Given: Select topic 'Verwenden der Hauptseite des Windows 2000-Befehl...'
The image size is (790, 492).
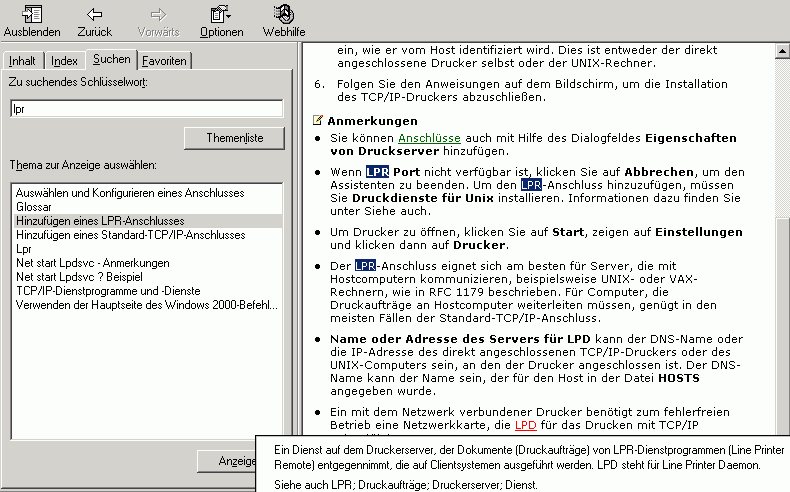Looking at the screenshot, I should [146, 305].
